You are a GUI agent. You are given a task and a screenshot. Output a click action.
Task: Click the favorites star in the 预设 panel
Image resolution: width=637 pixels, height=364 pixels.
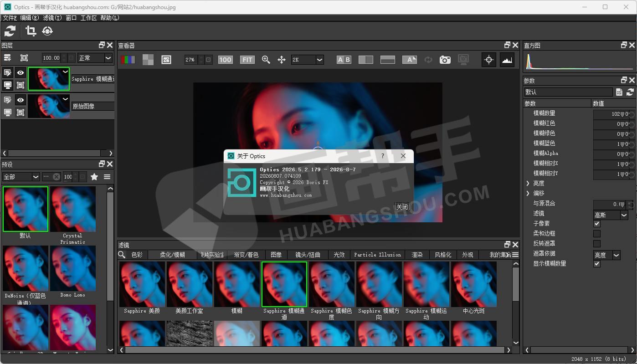(94, 177)
